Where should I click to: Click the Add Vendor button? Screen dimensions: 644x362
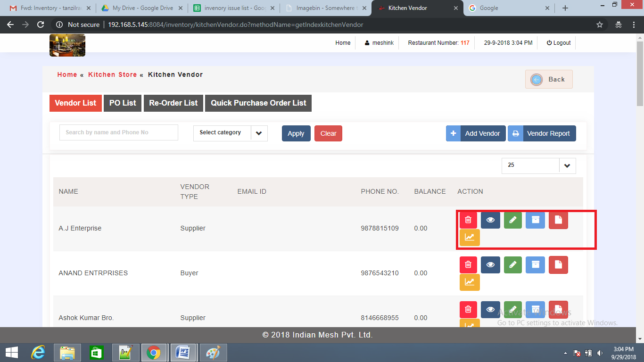[476, 133]
